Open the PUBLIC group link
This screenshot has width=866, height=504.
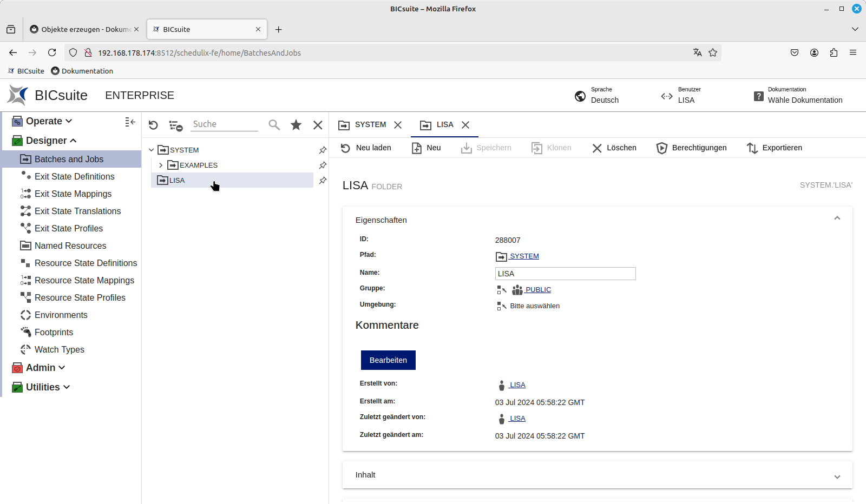(x=537, y=289)
